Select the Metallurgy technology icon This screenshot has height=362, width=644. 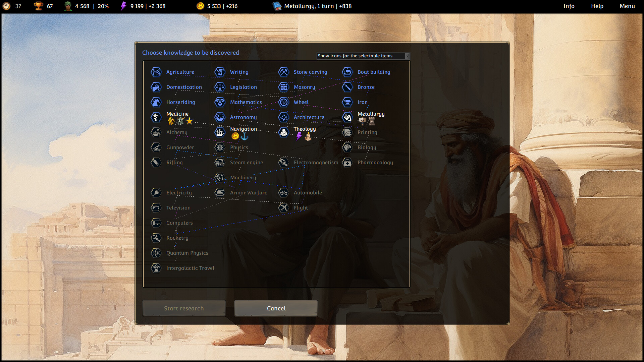click(347, 117)
